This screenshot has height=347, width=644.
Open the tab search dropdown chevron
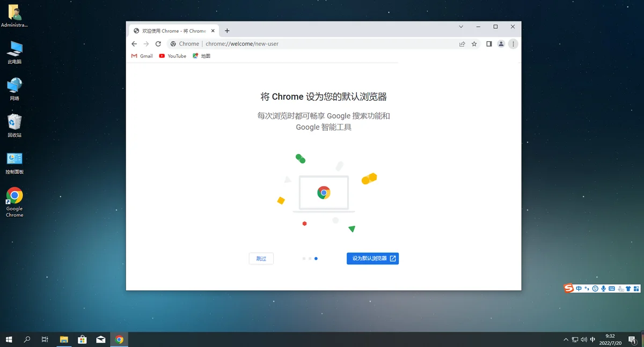pos(462,26)
